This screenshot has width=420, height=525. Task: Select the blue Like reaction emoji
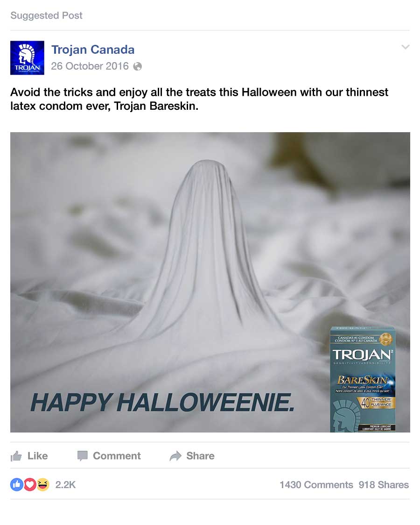(17, 484)
